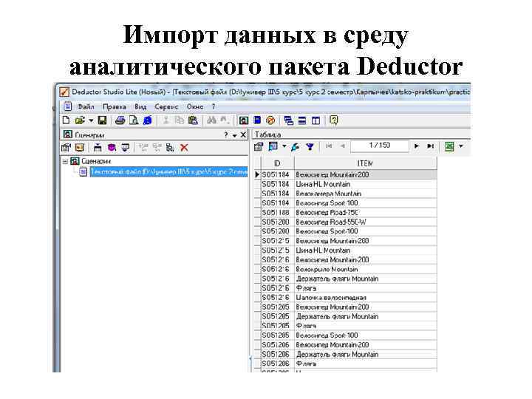Collapse the Сценарии tree root node
Viewport: 532px width, 399px height.
65,162
